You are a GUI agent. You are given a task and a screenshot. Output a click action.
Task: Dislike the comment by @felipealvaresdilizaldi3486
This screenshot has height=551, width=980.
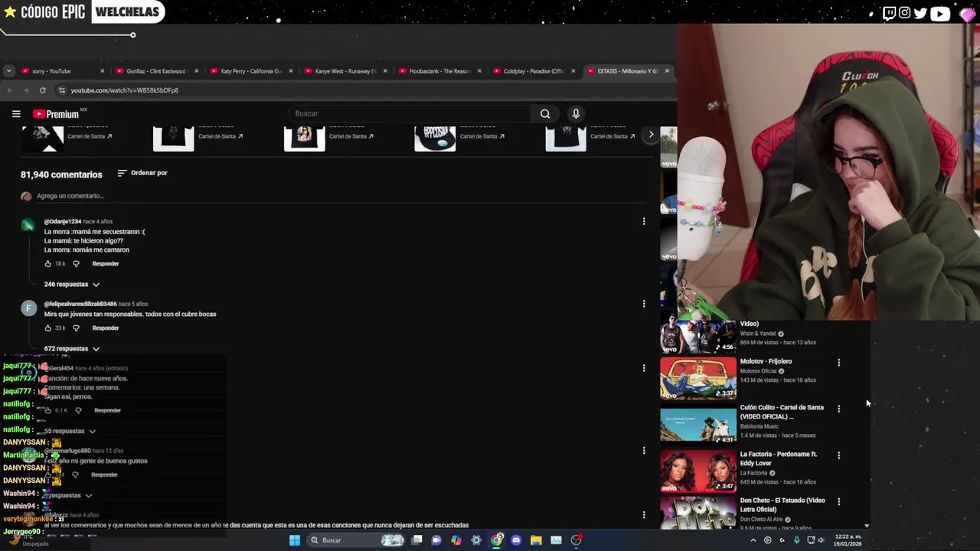(76, 328)
